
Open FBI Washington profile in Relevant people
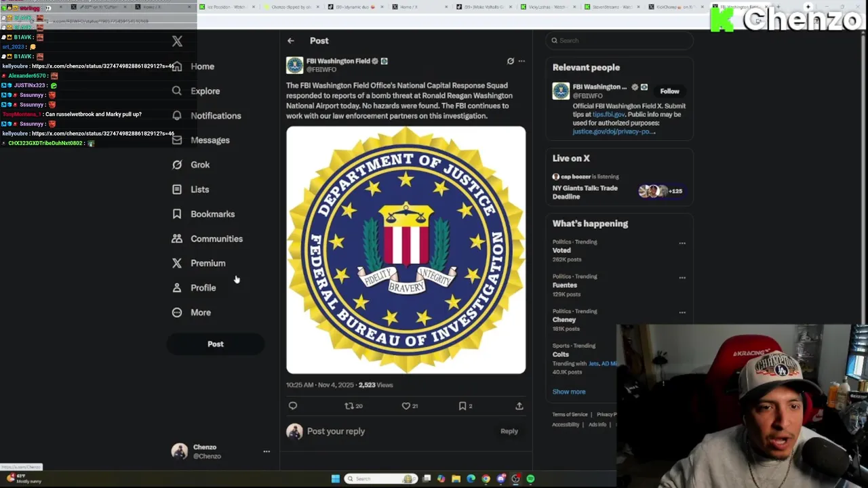(x=599, y=87)
